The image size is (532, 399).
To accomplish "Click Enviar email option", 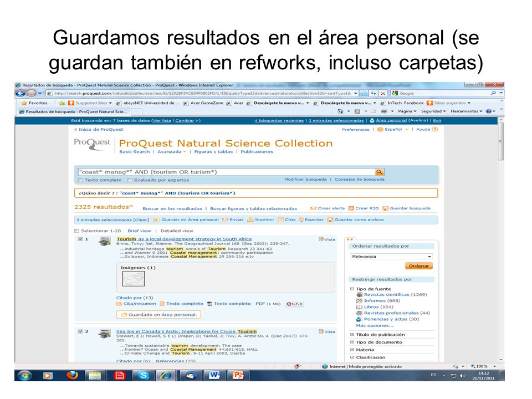I will pyautogui.click(x=233, y=220).
